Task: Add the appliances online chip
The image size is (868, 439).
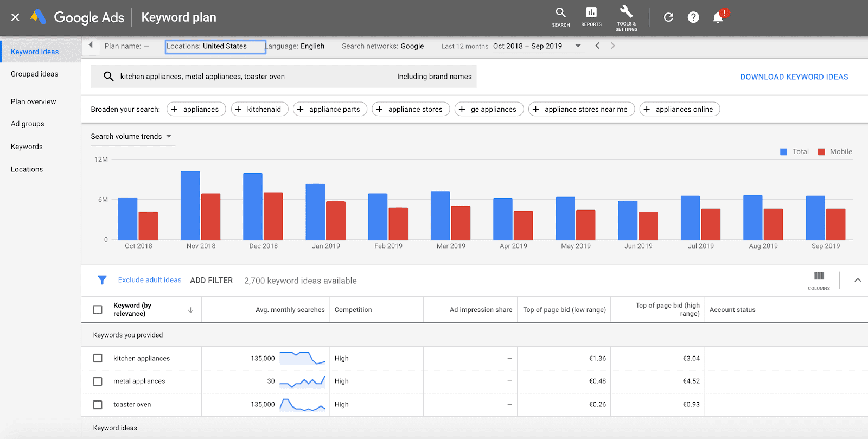Action: [680, 109]
